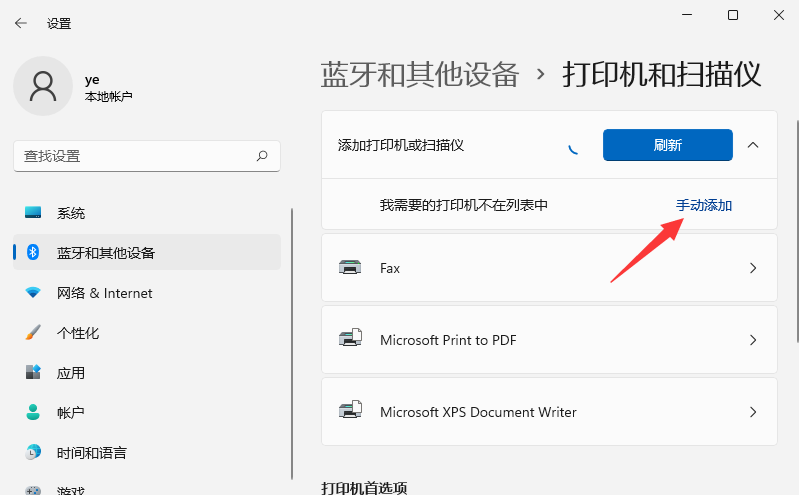Click the 设置 window title

59,23
